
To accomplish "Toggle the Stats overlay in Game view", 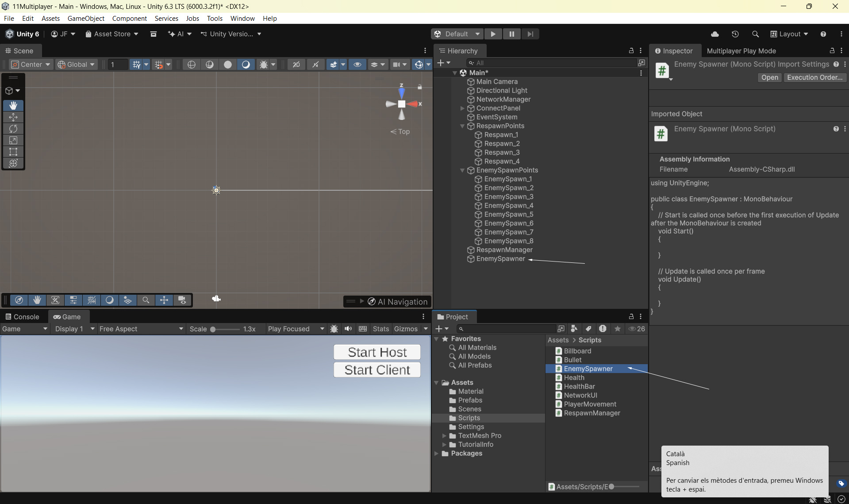I will click(380, 329).
